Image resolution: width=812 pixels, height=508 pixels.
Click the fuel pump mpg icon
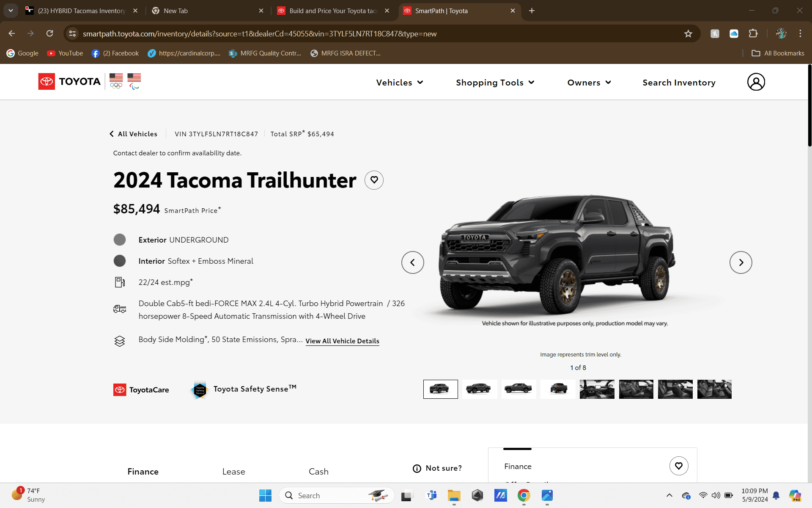pos(120,282)
